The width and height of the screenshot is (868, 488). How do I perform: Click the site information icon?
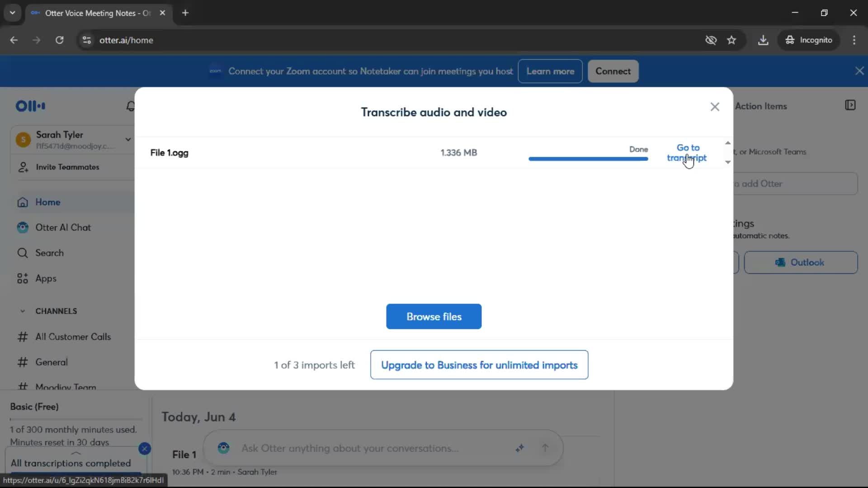coord(86,40)
